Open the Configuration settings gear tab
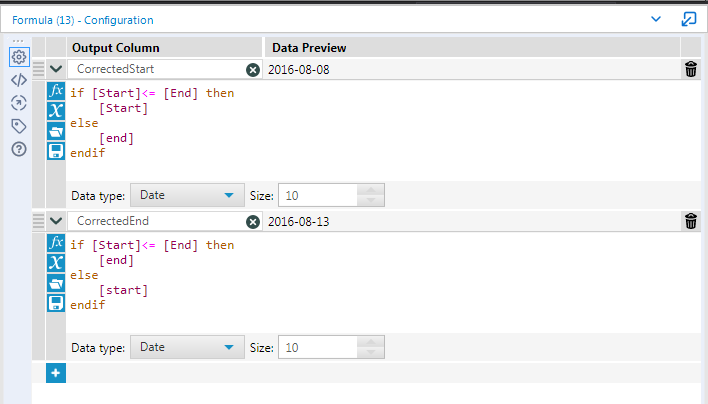 click(18, 57)
